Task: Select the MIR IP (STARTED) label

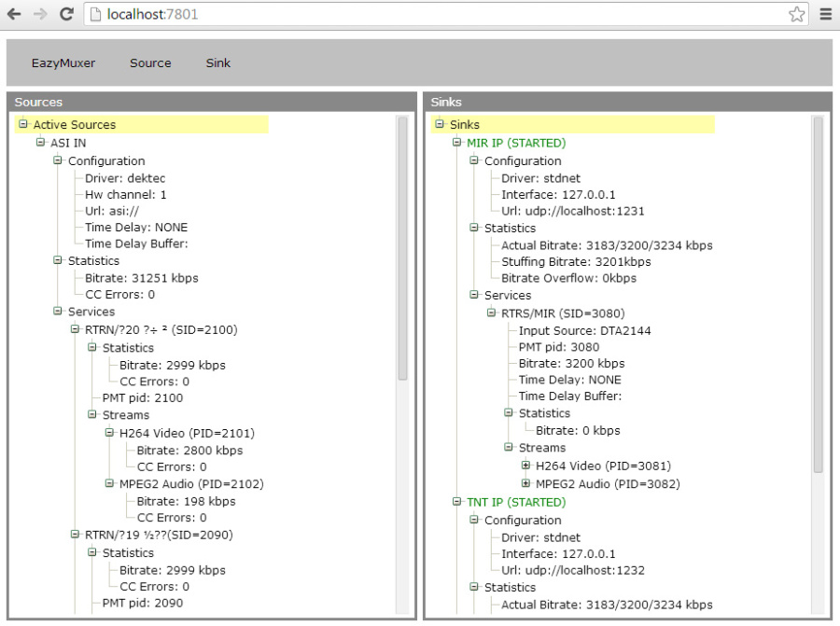Action: click(516, 143)
